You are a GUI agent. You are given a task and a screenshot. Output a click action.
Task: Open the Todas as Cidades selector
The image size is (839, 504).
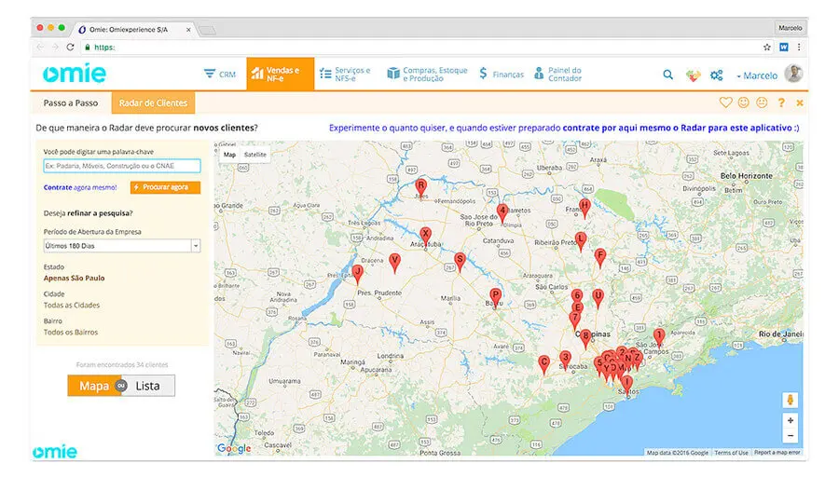pyautogui.click(x=72, y=305)
